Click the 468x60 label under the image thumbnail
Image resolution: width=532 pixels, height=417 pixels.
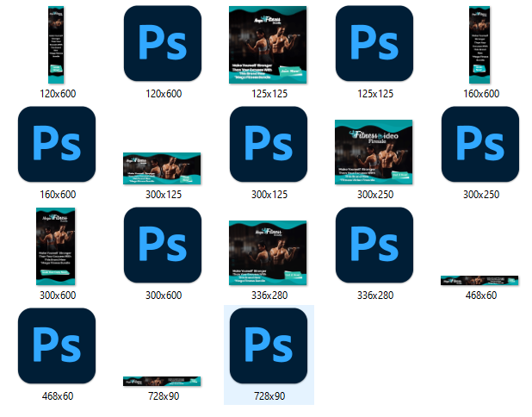click(481, 296)
